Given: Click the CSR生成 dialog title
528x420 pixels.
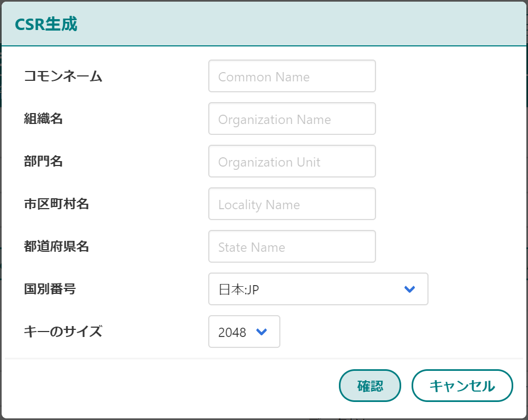Looking at the screenshot, I should (46, 24).
